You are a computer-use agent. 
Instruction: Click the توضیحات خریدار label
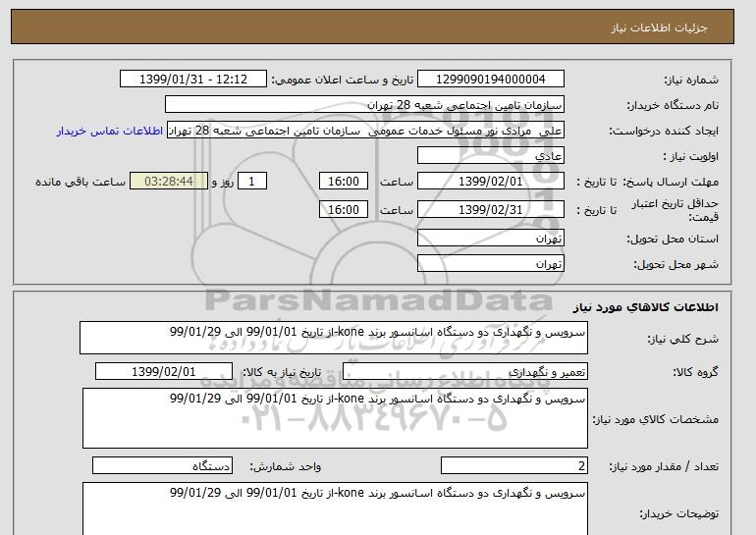click(x=678, y=514)
